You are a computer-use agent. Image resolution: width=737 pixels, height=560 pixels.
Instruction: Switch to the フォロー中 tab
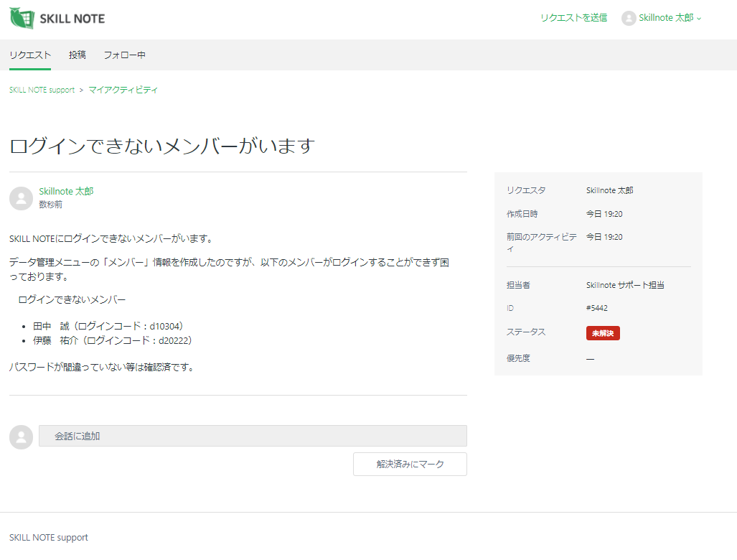[123, 55]
